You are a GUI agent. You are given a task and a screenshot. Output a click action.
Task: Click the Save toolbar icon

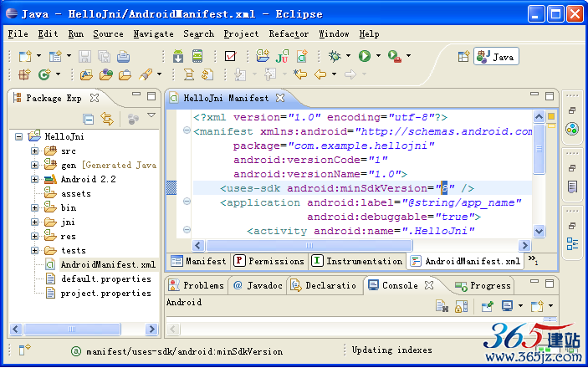pyautogui.click(x=84, y=56)
